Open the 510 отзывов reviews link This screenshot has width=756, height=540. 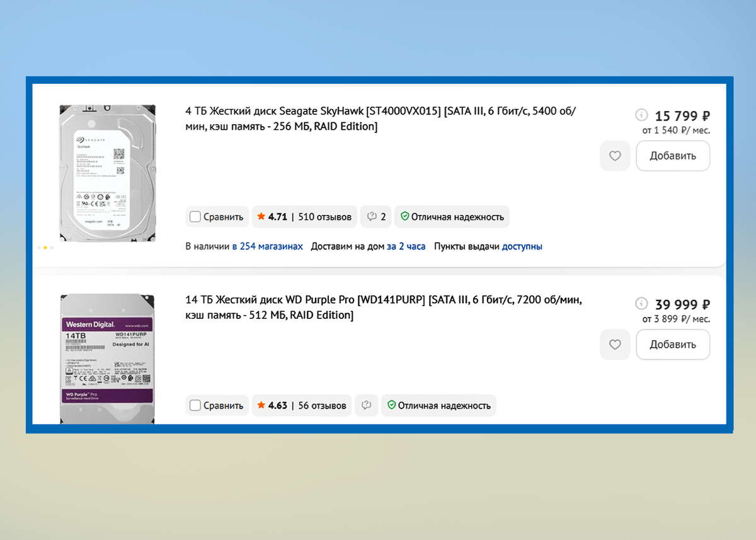pyautogui.click(x=324, y=217)
